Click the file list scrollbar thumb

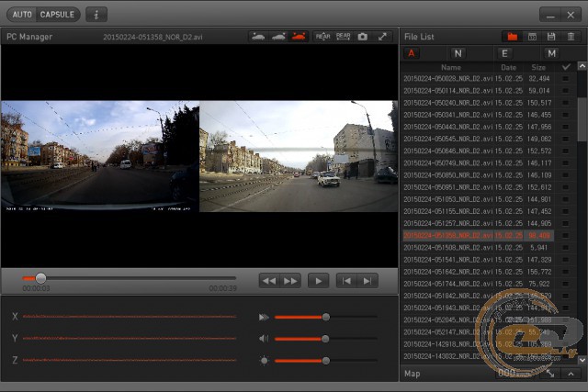point(582,118)
